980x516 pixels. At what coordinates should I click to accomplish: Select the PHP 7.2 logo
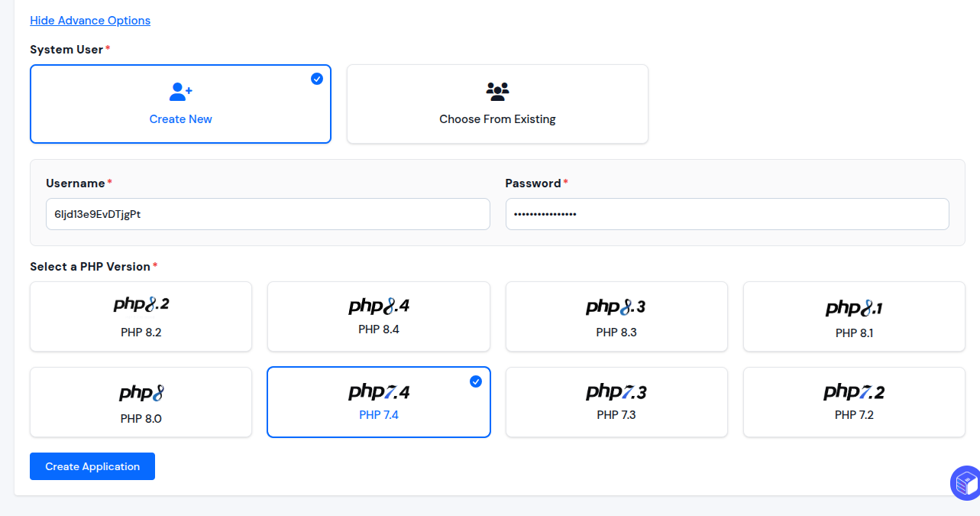854,392
